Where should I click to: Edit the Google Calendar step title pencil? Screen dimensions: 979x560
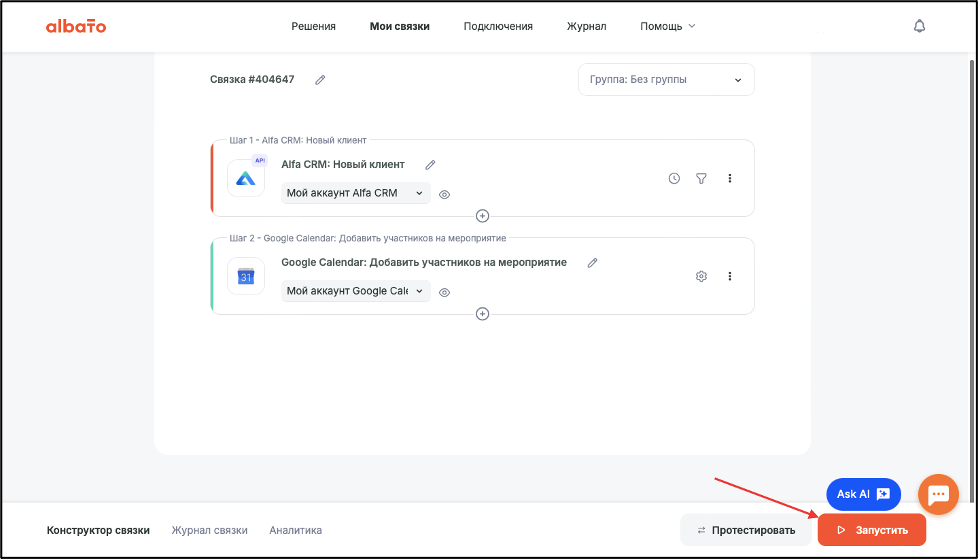click(x=593, y=263)
